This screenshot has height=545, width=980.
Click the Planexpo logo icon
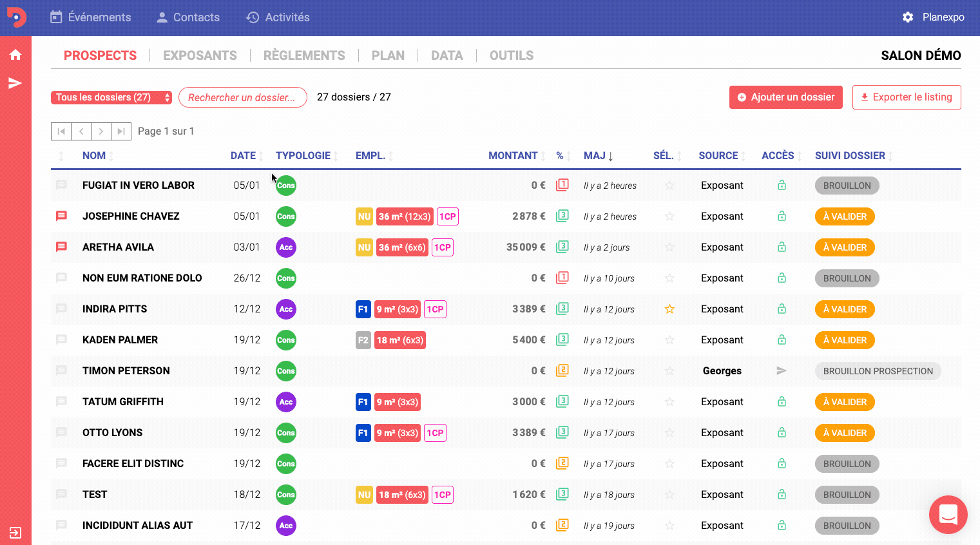click(16, 17)
